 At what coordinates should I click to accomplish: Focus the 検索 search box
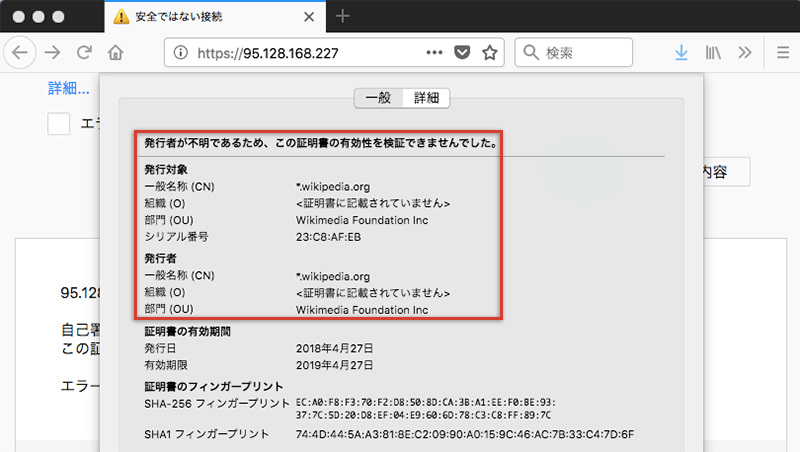click(573, 52)
